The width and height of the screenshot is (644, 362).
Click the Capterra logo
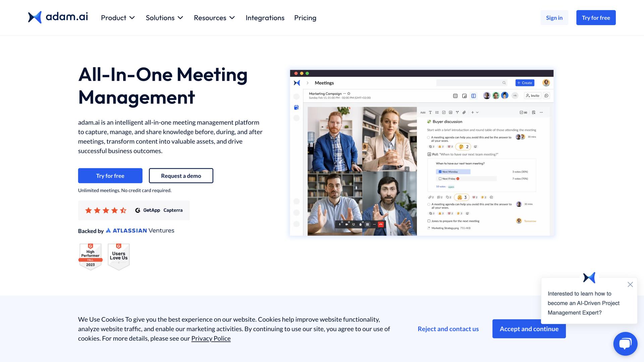[x=173, y=210]
